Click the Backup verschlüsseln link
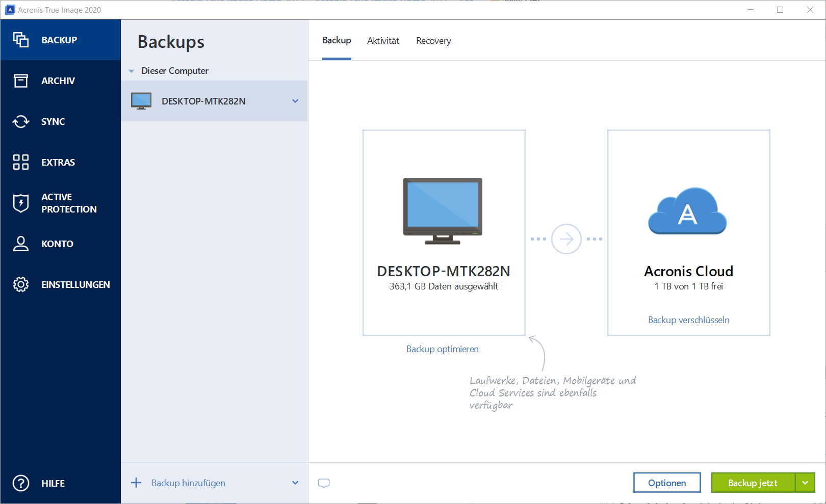This screenshot has height=504, width=826. point(688,320)
